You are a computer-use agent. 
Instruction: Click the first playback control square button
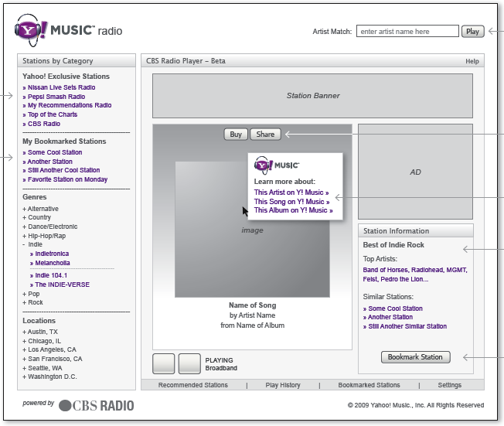(163, 364)
